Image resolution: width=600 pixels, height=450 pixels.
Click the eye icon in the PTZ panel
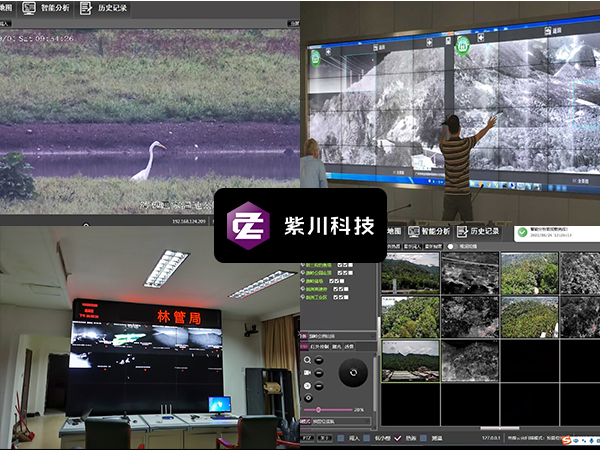[308, 398]
